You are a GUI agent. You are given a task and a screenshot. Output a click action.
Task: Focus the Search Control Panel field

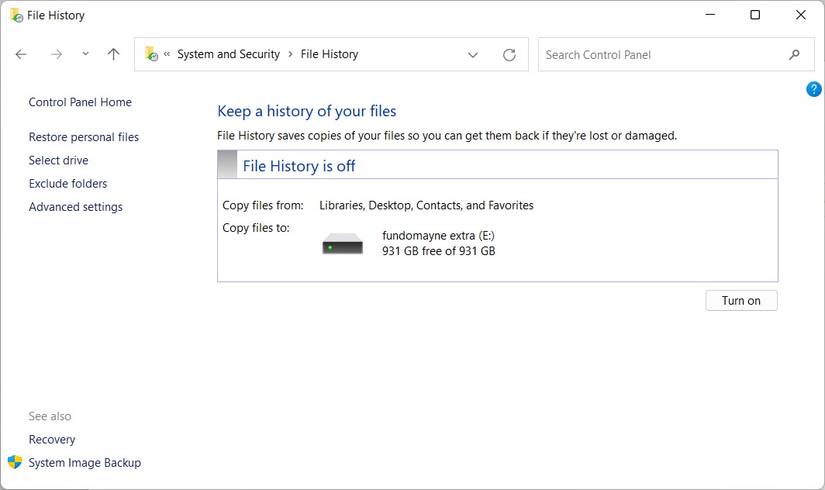pos(660,55)
